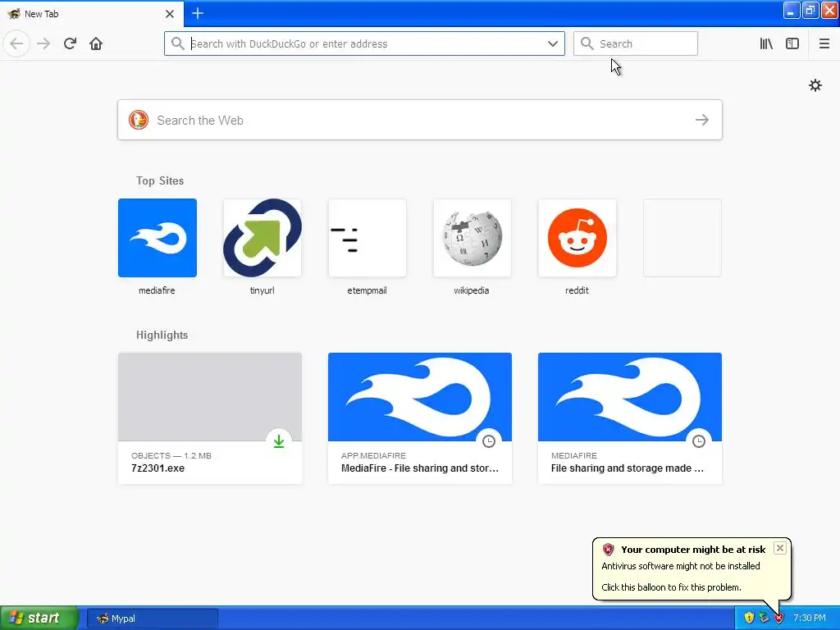Minimize the browser window

pyautogui.click(x=792, y=10)
